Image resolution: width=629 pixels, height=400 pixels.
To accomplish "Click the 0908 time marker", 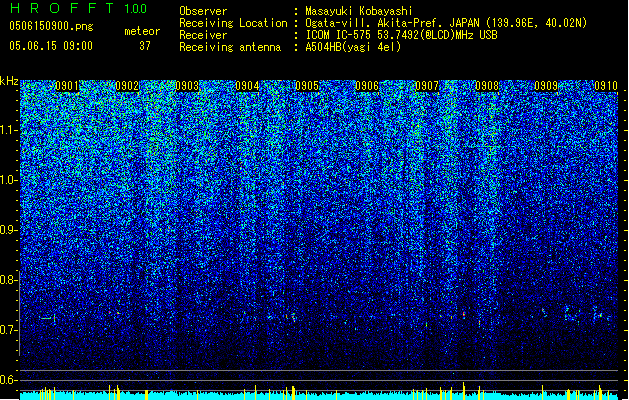I will tap(487, 86).
